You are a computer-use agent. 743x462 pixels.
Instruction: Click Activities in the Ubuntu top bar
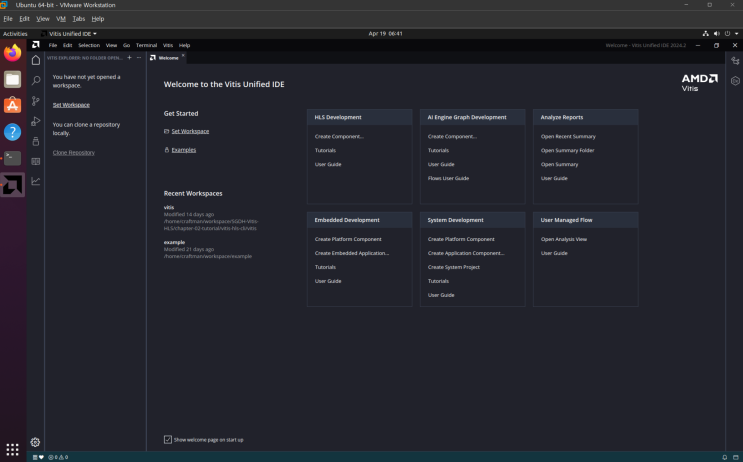[15, 34]
